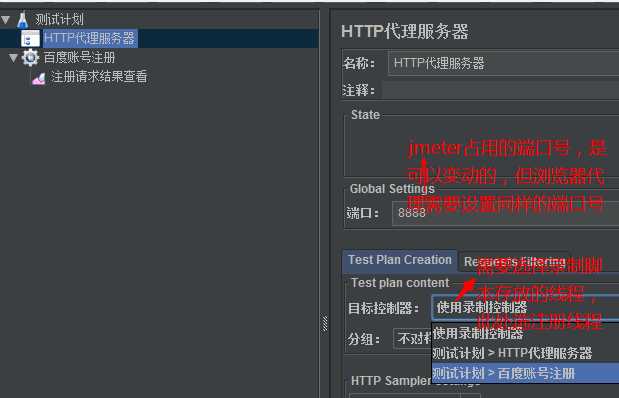Screen dimensions: 619x398
Task: Click the split pane divider handle
Action: [324, 324]
